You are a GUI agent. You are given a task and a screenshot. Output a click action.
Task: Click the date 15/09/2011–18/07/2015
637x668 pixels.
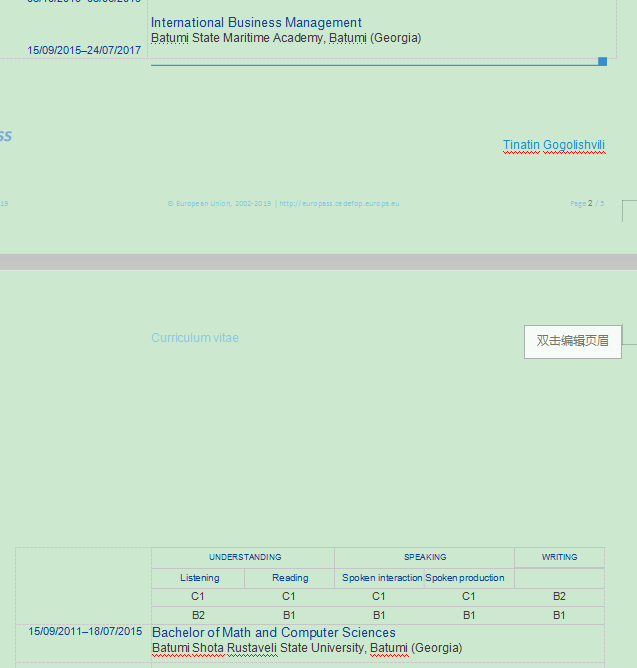85,632
